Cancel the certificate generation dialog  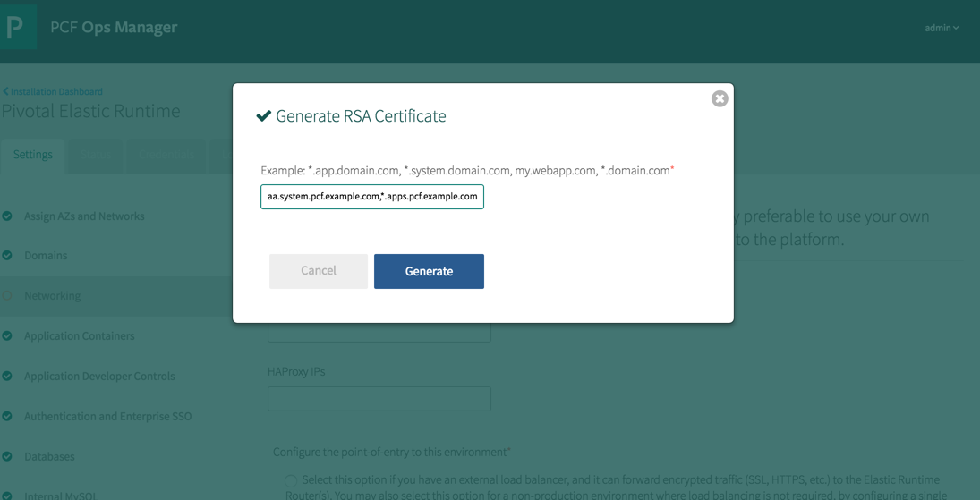pos(318,271)
